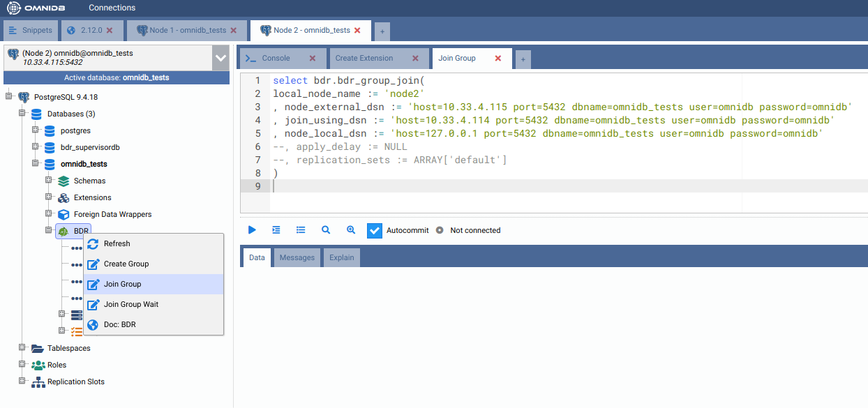The image size is (868, 408).
Task: Click the Databases (3) icon
Action: (36, 114)
